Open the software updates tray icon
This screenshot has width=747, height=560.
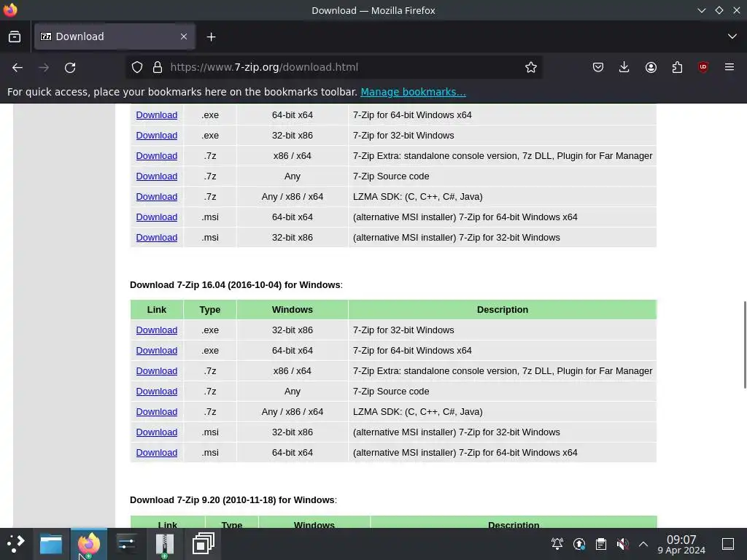click(x=578, y=544)
